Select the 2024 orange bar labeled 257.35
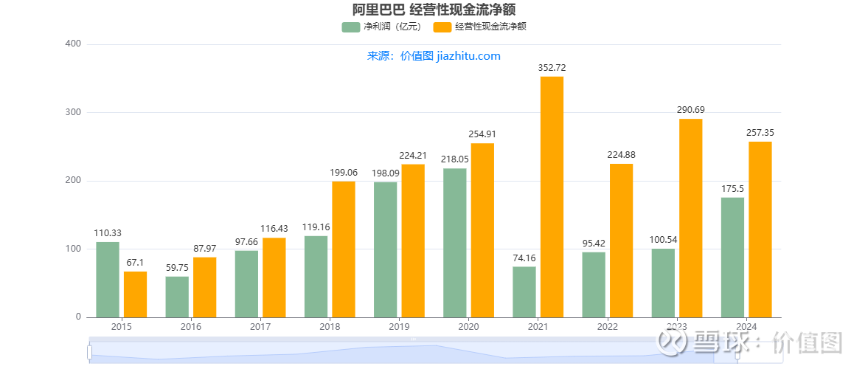This screenshot has width=868, height=369. [760, 230]
